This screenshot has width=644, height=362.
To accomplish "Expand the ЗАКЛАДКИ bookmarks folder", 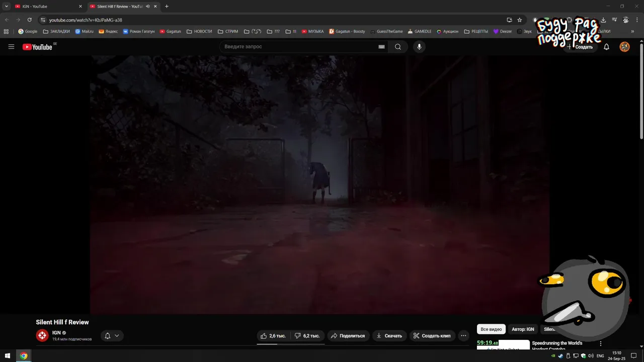I will [x=56, y=31].
